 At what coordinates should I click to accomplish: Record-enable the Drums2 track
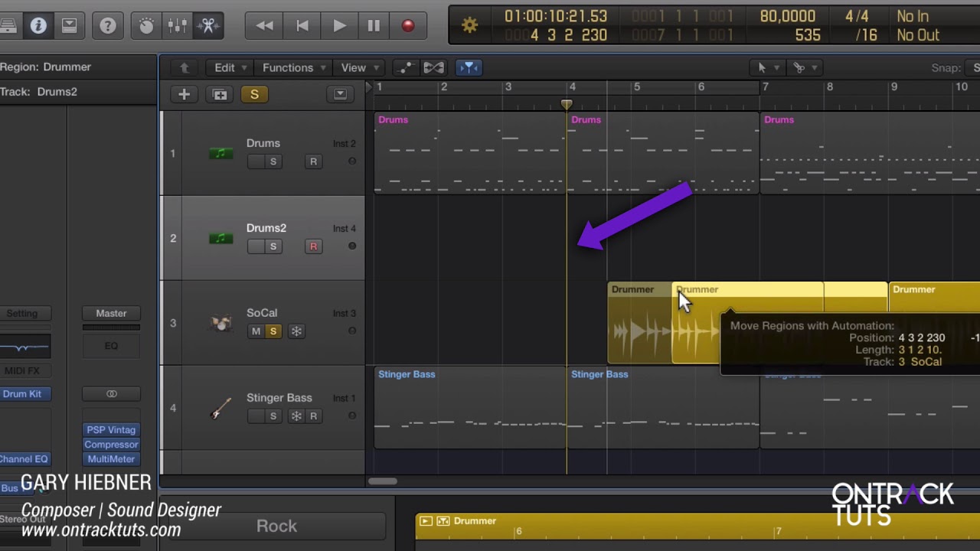pyautogui.click(x=313, y=246)
